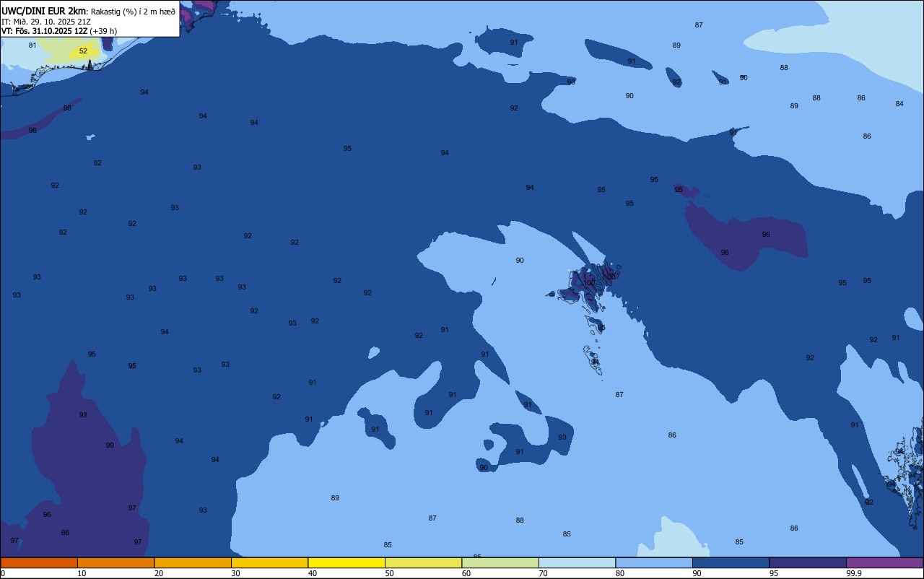Click the title text 'UWC/DINI EUR 2km'
Viewport: 924px width, 579px height.
[x=43, y=10]
